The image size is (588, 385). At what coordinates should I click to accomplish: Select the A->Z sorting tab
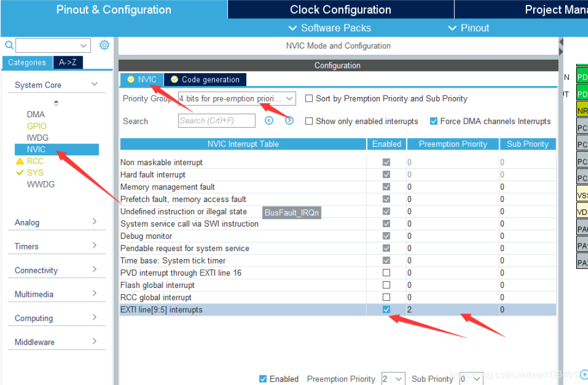(x=68, y=62)
